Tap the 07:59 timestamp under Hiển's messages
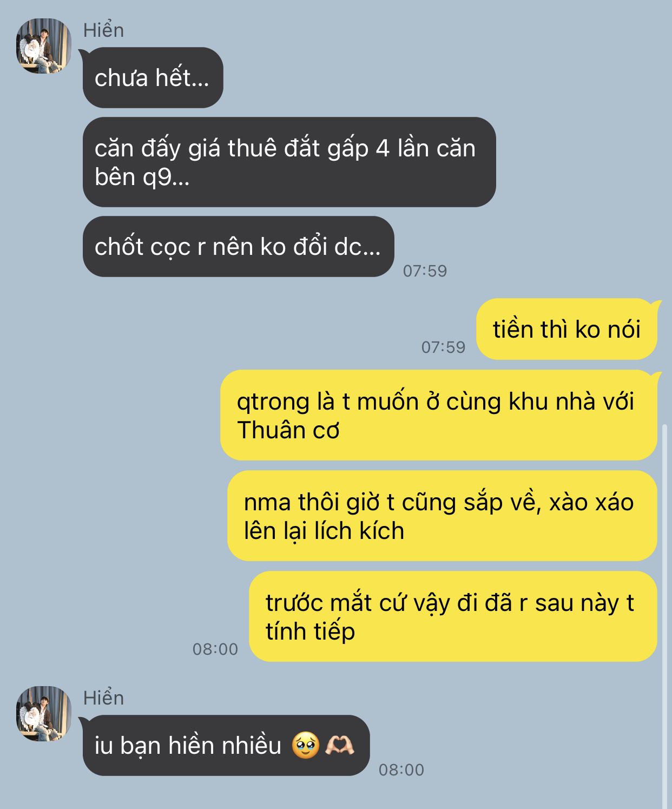The width and height of the screenshot is (672, 809). tap(425, 271)
